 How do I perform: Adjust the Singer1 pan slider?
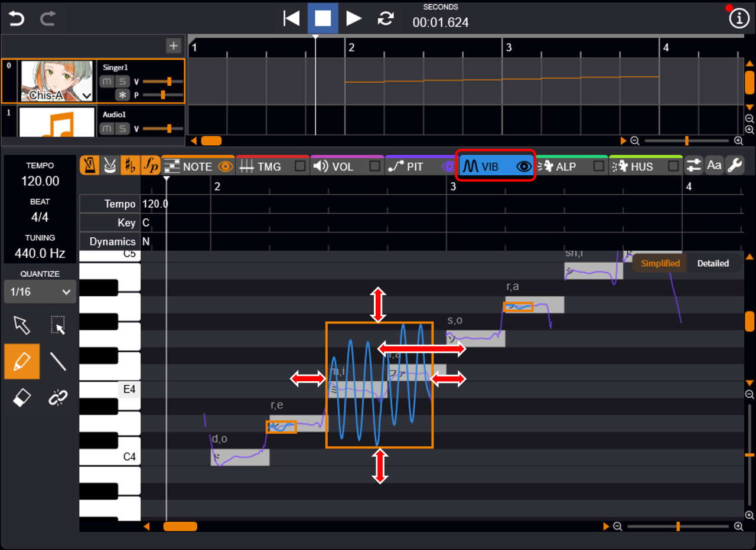[163, 94]
